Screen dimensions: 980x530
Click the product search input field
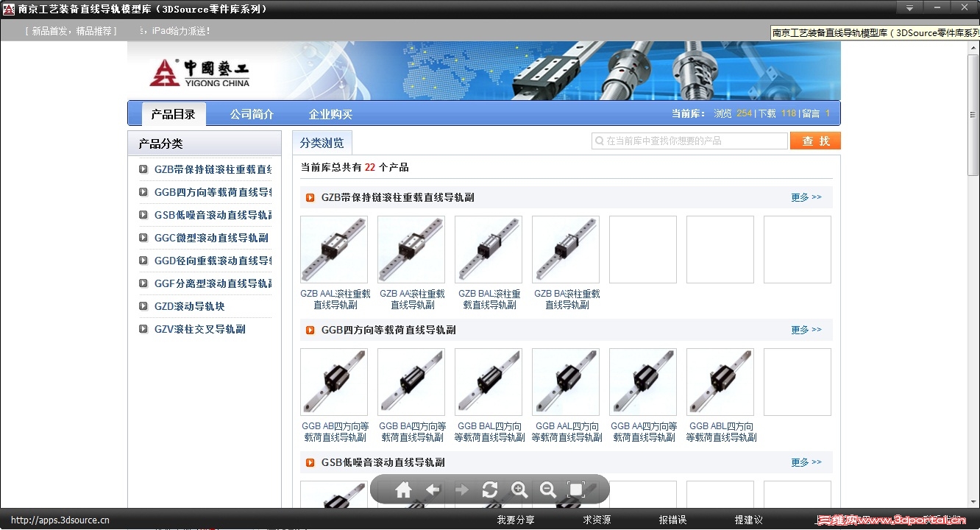[689, 141]
